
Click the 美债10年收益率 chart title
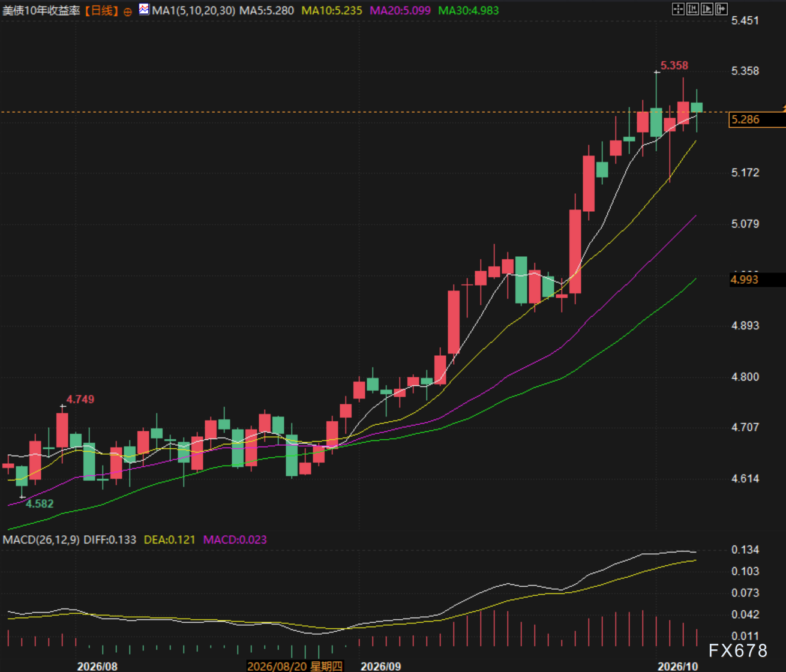(41, 11)
